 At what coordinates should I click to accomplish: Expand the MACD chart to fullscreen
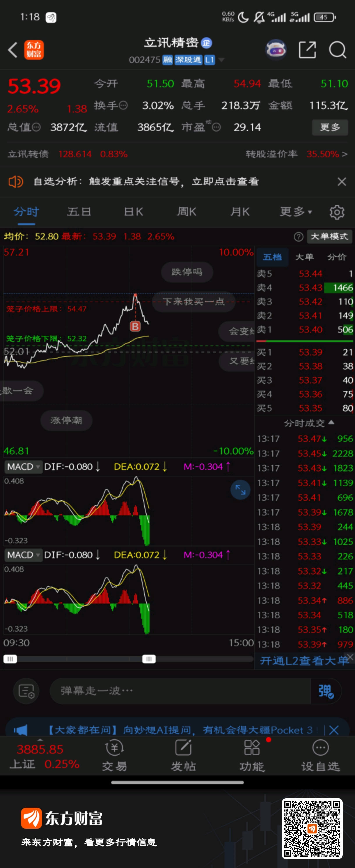pos(240,489)
